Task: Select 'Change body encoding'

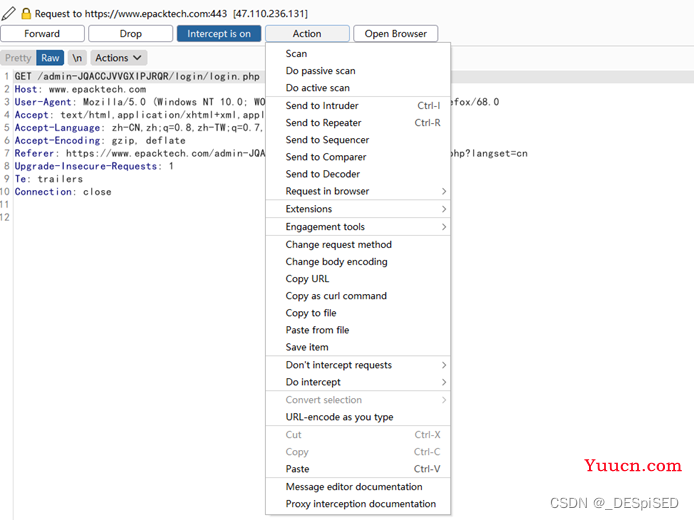Action: (x=358, y=262)
